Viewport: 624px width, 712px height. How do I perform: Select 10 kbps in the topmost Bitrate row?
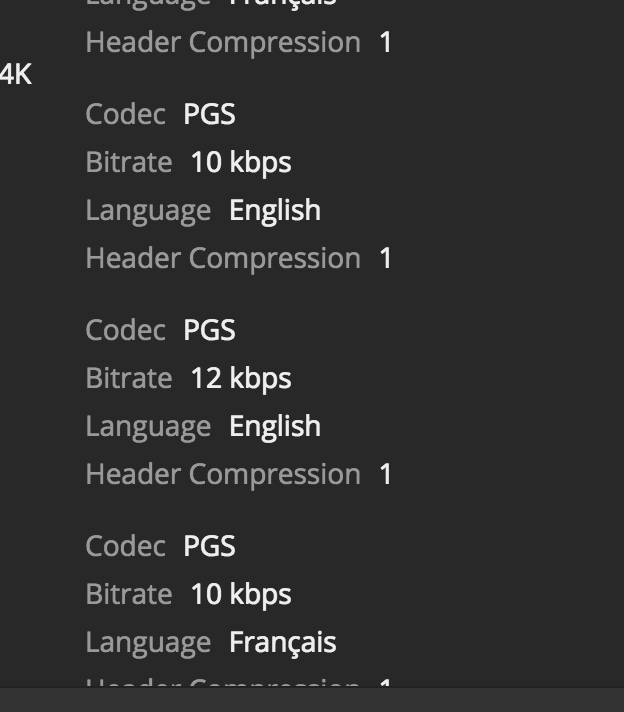(x=240, y=163)
